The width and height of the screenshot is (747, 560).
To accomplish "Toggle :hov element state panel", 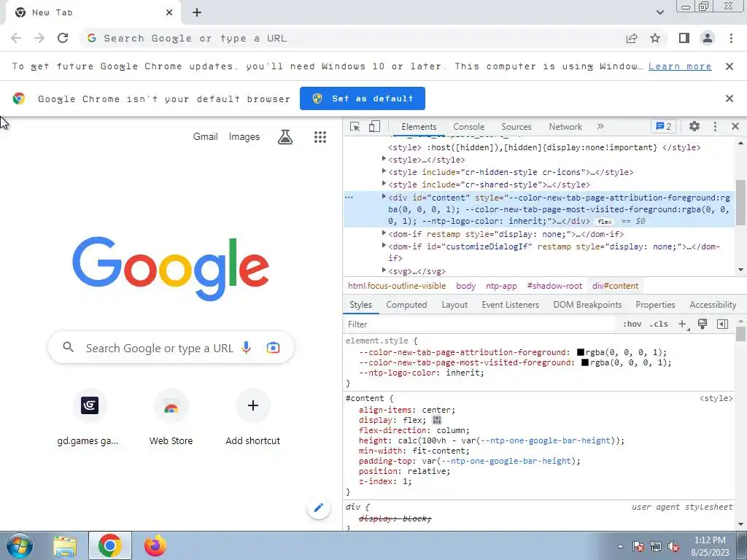I will click(x=632, y=324).
